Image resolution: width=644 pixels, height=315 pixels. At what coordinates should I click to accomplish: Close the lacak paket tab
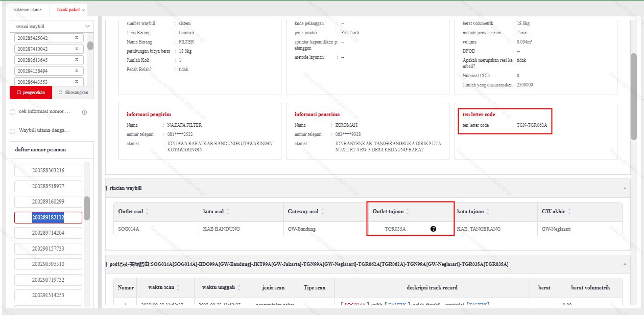(83, 10)
